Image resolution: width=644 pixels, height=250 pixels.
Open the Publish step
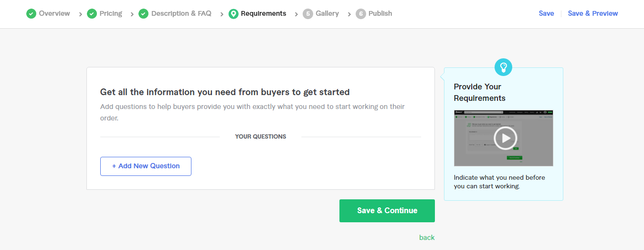pos(380,13)
